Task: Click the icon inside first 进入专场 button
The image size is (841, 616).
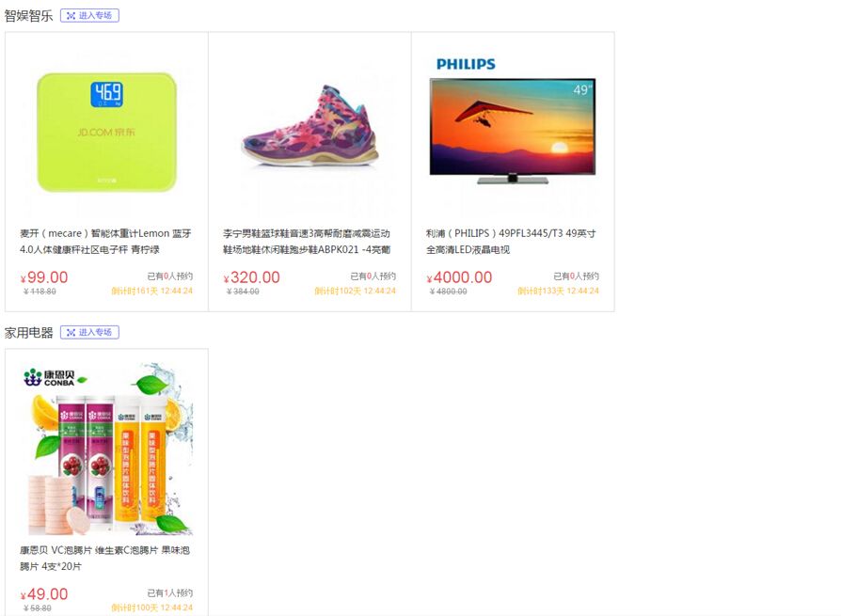Action: click(71, 16)
